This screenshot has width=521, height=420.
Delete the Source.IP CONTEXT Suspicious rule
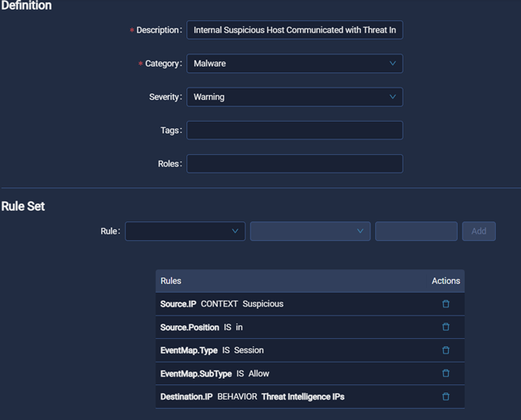pos(446,304)
